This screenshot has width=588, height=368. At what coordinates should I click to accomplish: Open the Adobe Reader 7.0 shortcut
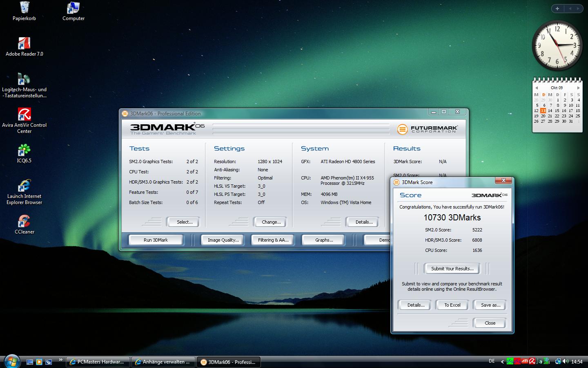(24, 44)
